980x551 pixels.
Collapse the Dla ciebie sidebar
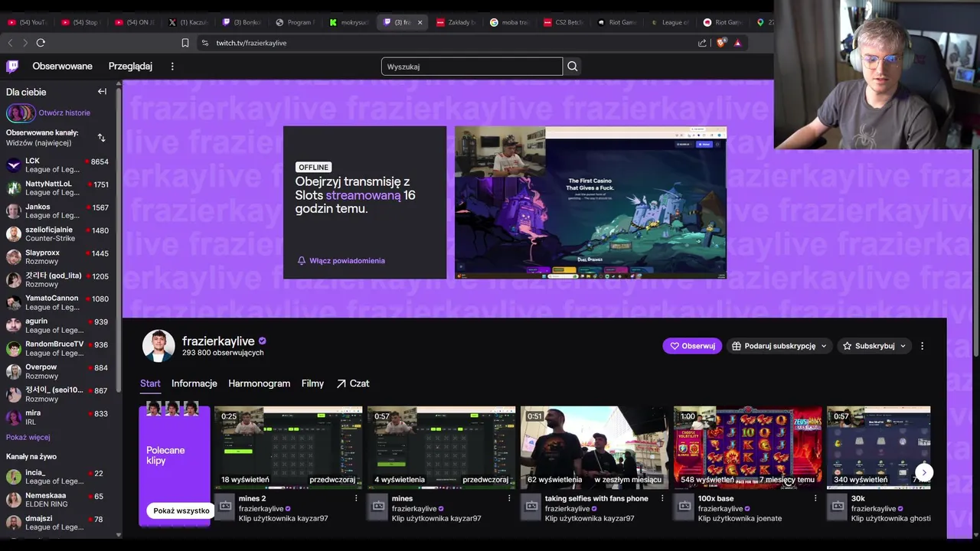102,92
